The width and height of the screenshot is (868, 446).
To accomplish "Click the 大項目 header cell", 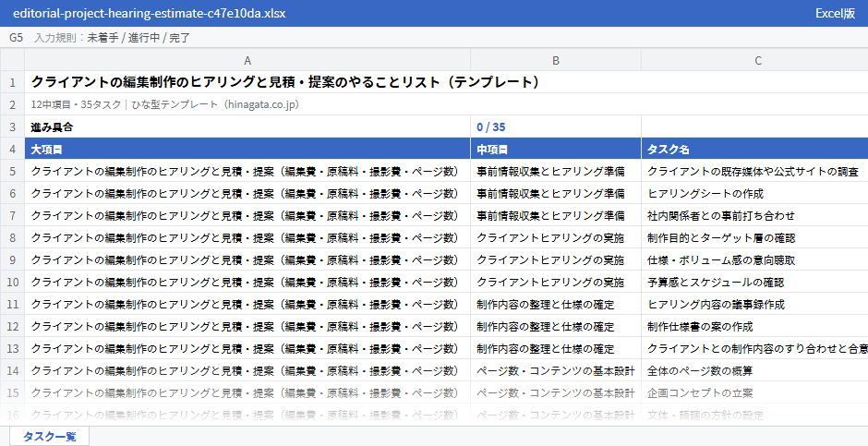I will point(247,149).
